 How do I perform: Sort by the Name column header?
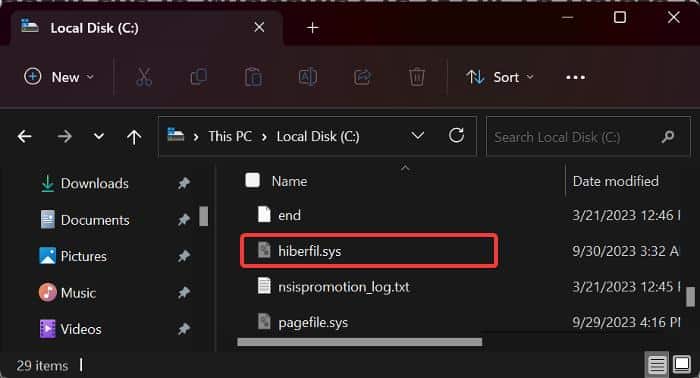pos(289,182)
